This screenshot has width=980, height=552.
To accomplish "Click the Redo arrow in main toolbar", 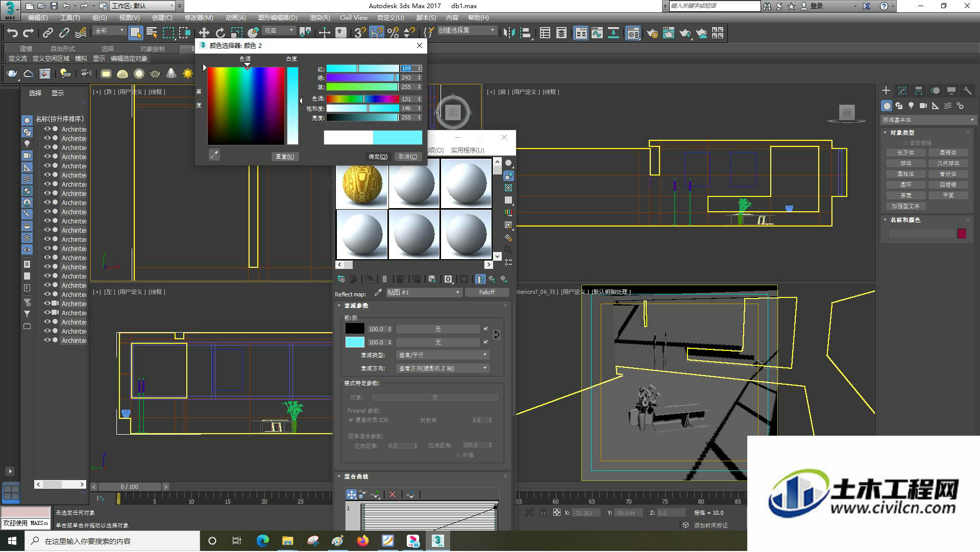I will (29, 33).
